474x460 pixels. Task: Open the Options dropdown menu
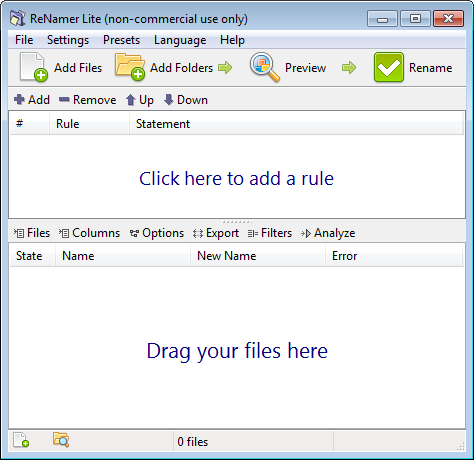157,233
